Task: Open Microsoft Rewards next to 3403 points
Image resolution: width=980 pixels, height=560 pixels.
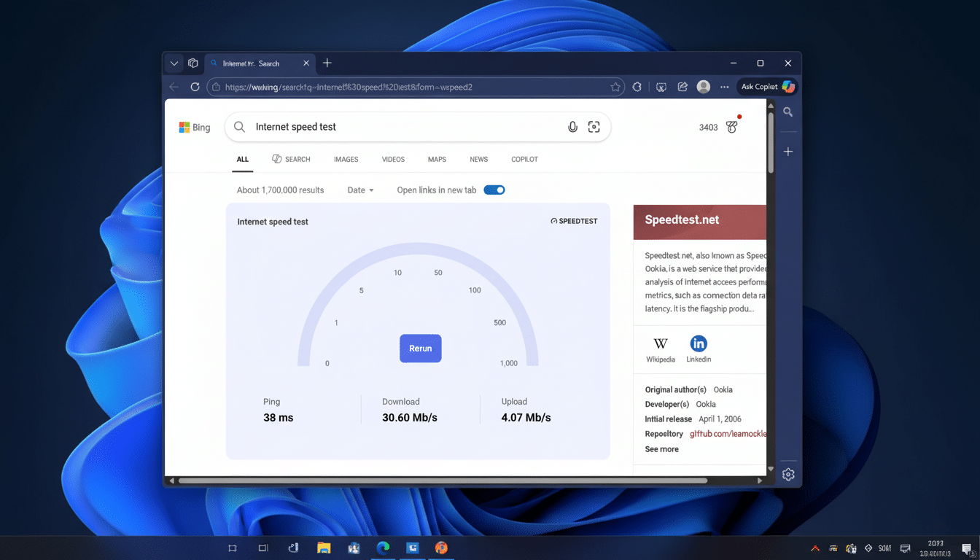Action: [731, 126]
